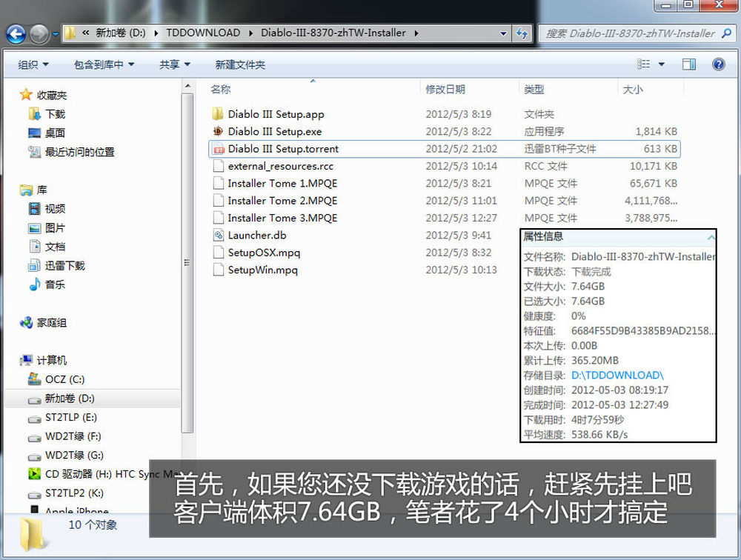Click the 新建文件夹 button
741x560 pixels.
click(240, 64)
